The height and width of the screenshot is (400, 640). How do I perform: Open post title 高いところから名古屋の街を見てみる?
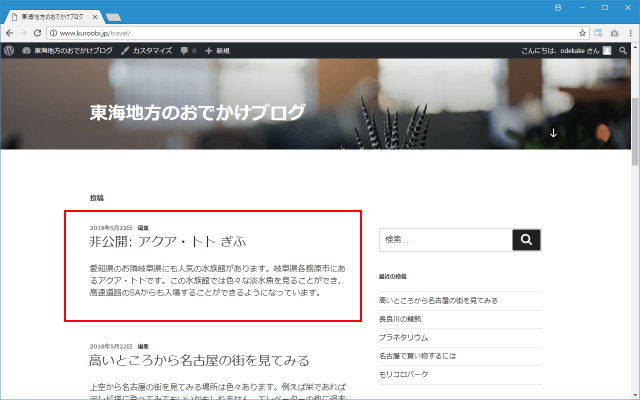click(199, 360)
